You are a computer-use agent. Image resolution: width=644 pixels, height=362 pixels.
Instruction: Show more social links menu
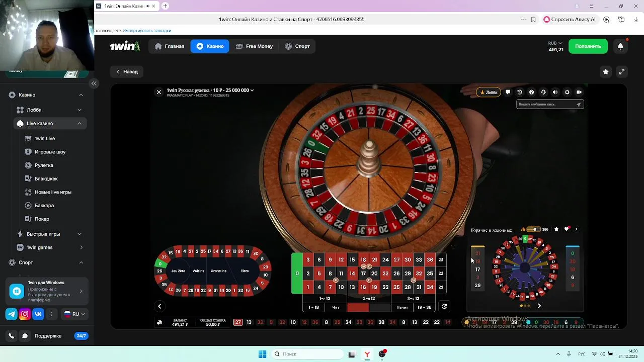[51, 314]
